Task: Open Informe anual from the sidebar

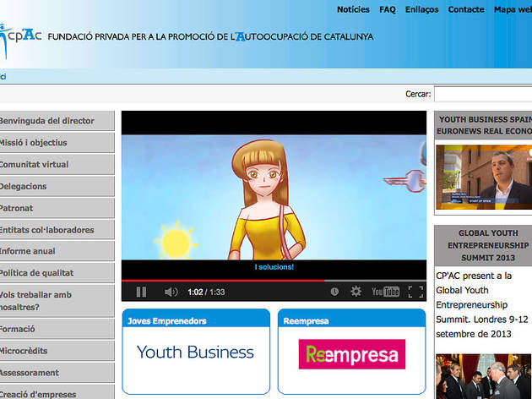Action: coord(57,251)
